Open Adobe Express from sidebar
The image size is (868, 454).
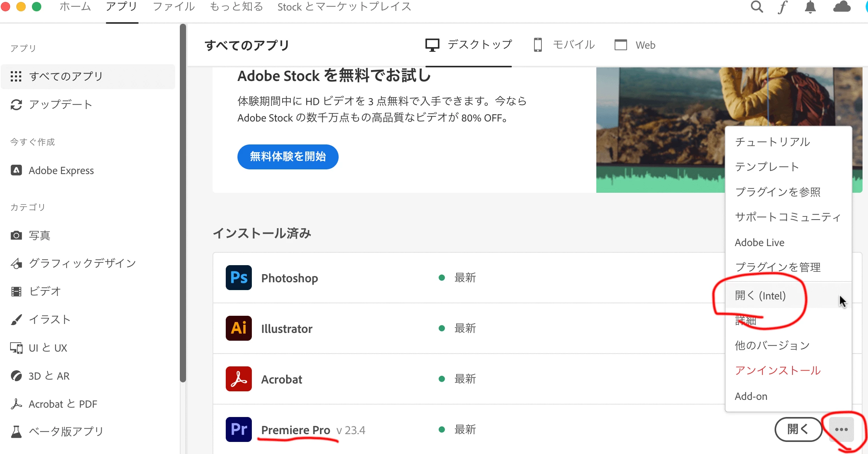[x=61, y=171]
